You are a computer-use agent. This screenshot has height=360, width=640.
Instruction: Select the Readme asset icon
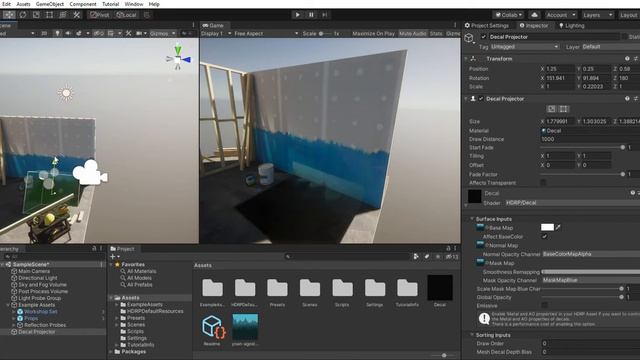[x=213, y=327]
